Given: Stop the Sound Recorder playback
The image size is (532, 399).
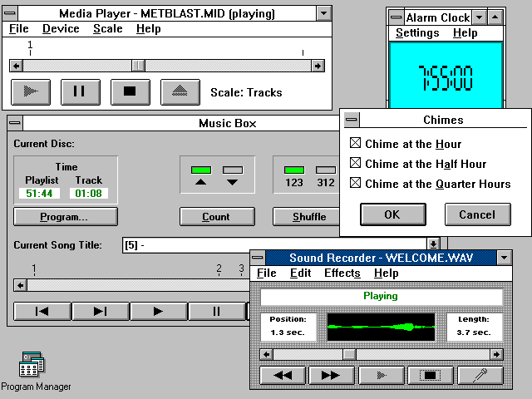Looking at the screenshot, I should 430,376.
